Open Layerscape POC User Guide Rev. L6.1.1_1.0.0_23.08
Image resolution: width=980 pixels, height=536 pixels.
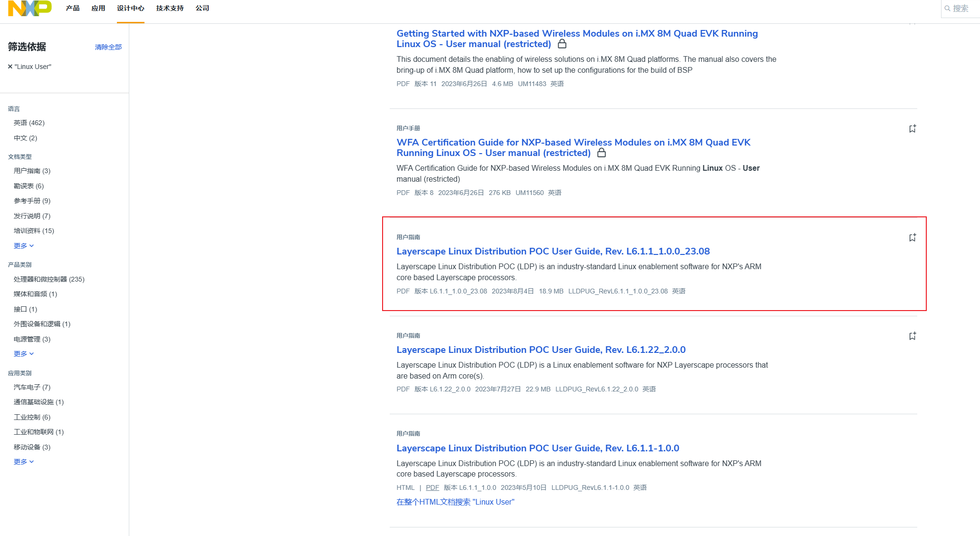553,251
